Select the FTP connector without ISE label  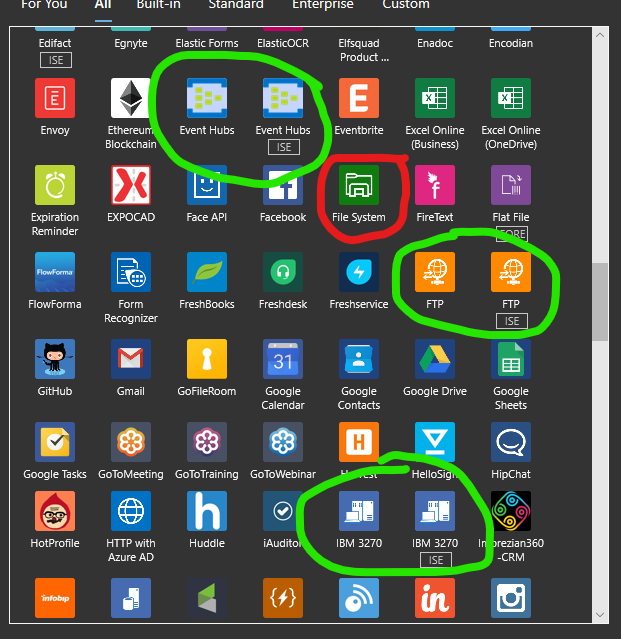coord(435,272)
